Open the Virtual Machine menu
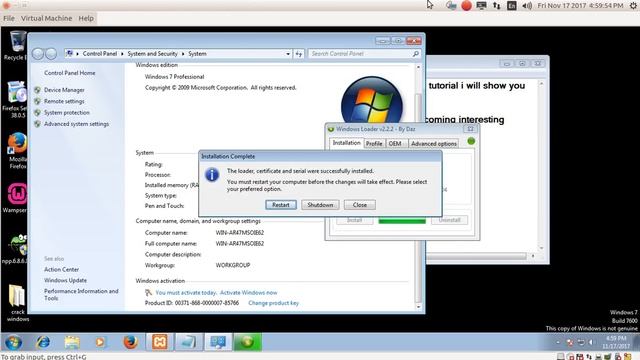 [x=47, y=18]
